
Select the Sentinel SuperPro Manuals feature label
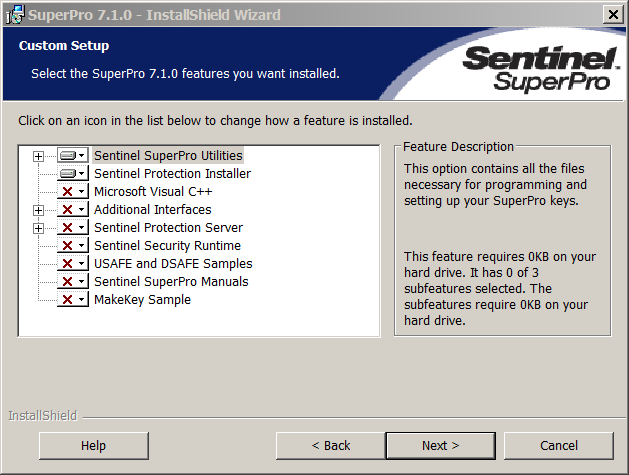pos(171,282)
